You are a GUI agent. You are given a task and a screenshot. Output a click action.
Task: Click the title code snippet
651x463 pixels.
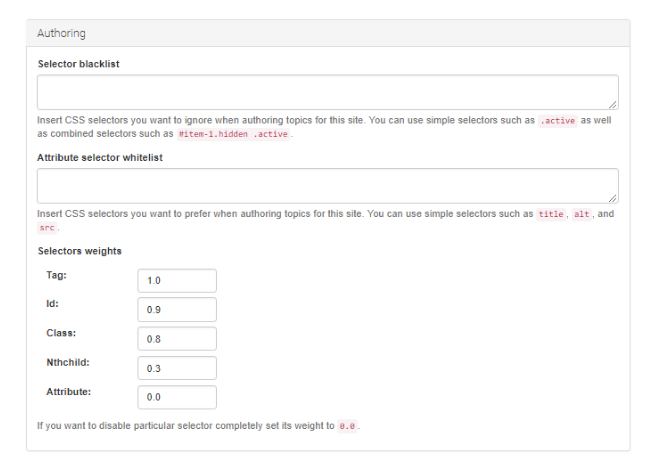click(551, 214)
